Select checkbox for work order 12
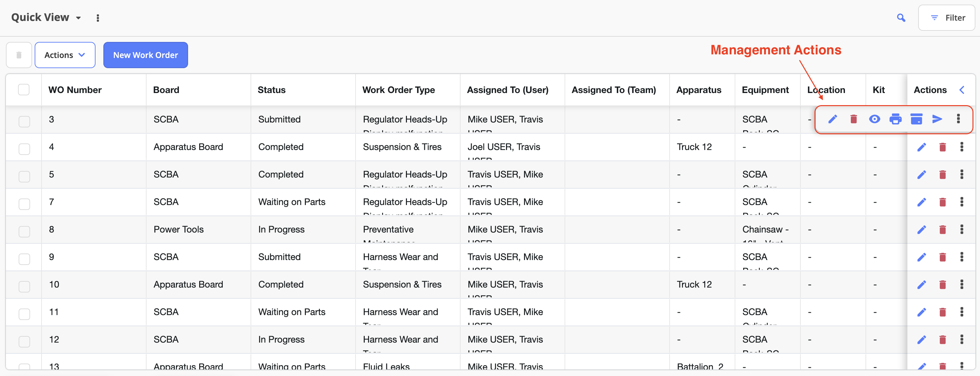This screenshot has height=376, width=980. tap(24, 341)
